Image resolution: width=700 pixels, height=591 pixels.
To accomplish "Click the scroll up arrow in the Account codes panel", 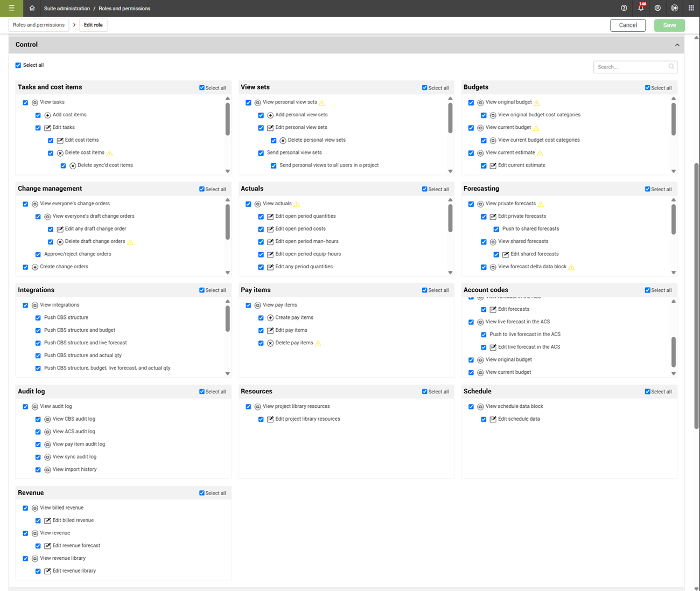I will pos(674,302).
